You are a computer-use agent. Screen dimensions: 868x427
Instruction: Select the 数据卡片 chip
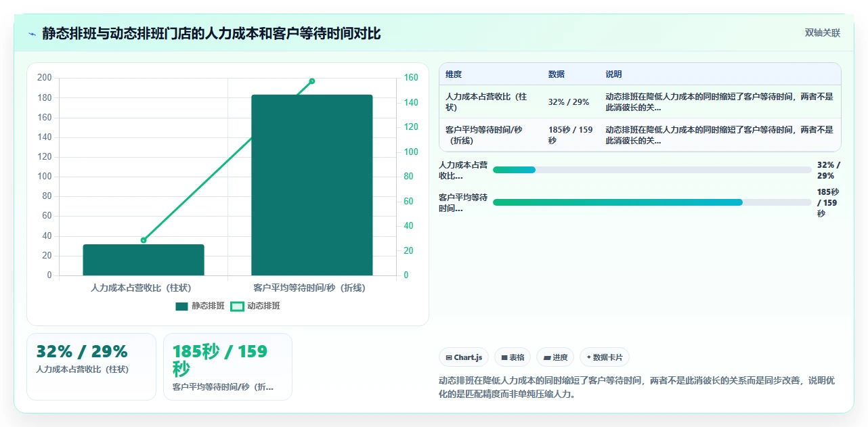[x=604, y=357]
